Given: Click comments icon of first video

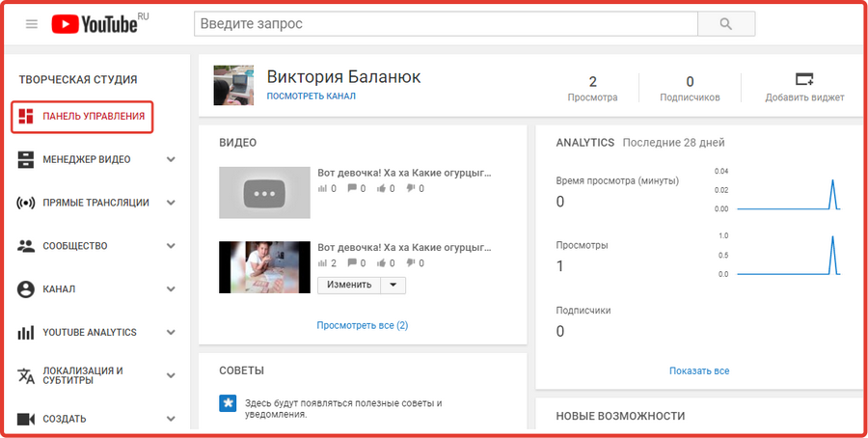Looking at the screenshot, I should click(x=352, y=188).
